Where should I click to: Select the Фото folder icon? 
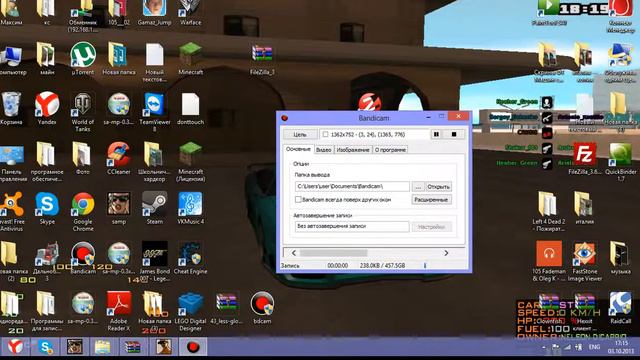tap(82, 158)
